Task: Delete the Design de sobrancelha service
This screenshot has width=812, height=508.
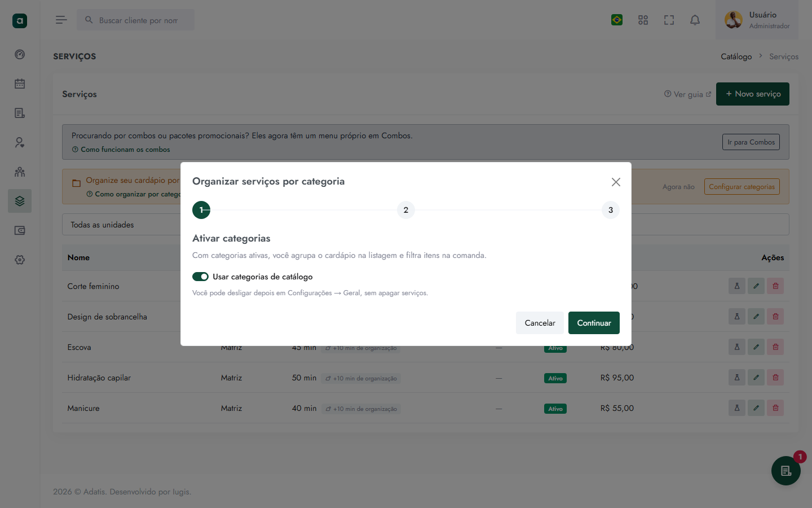Action: pyautogui.click(x=775, y=317)
